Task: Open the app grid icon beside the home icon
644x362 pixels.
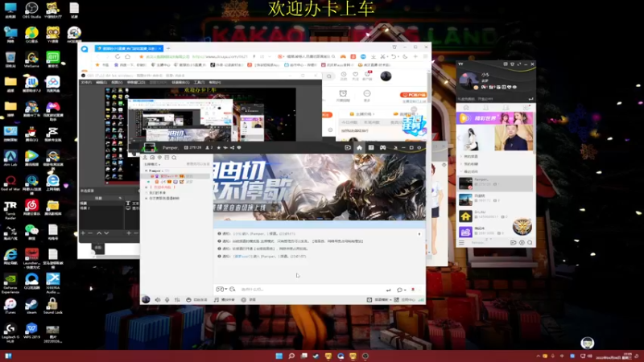Action: coord(371,148)
